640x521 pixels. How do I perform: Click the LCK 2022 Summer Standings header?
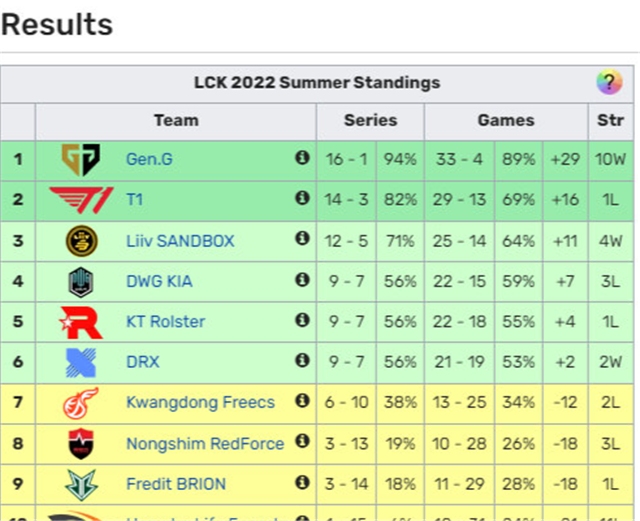(316, 82)
